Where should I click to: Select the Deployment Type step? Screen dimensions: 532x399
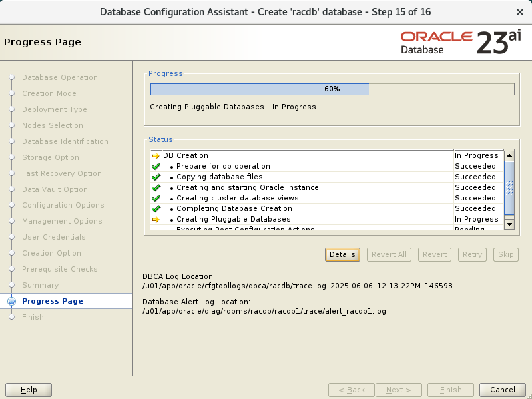point(55,109)
